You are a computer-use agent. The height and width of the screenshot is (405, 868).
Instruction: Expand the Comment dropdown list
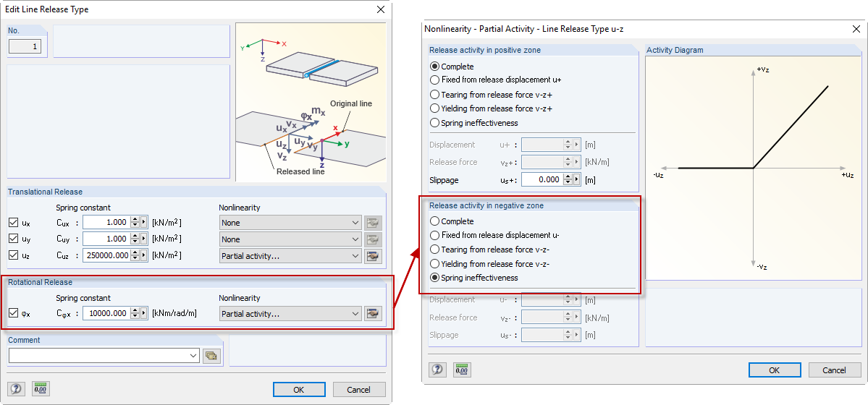193,356
